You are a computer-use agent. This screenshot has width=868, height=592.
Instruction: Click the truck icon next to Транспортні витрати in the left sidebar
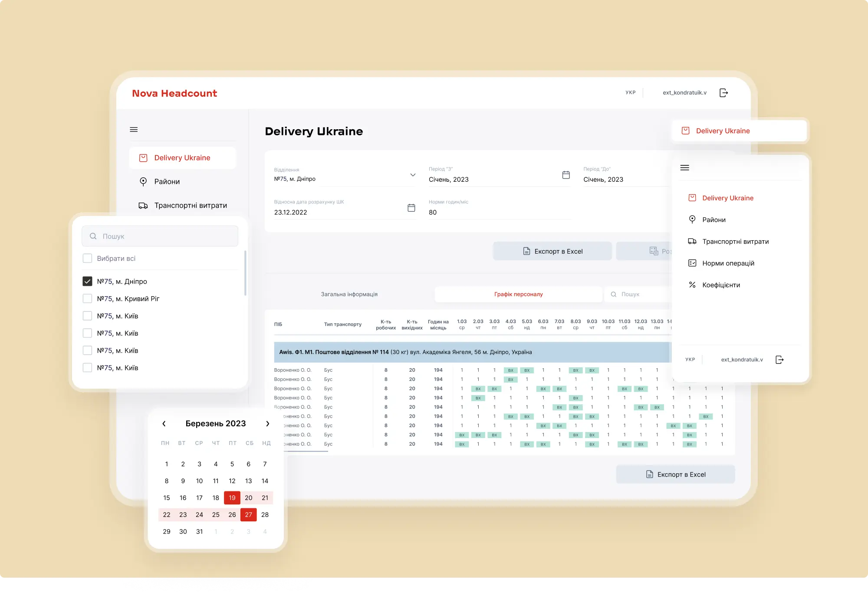click(x=143, y=206)
